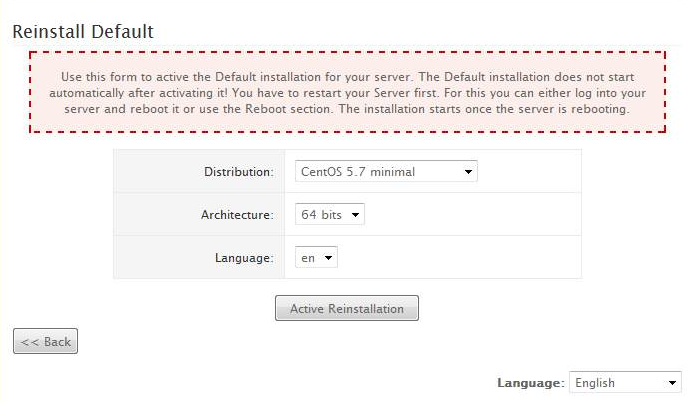
Task: Click the 'Reboot section' mention in notice
Action: coord(287,109)
